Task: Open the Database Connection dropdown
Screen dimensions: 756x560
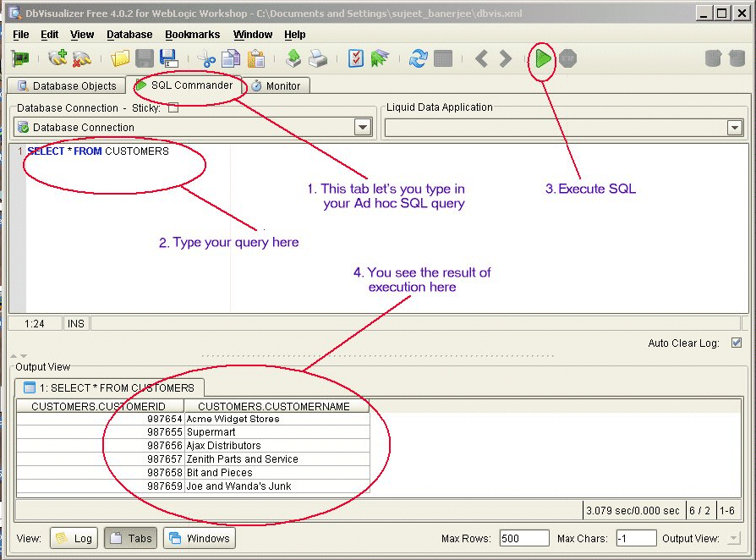Action: point(363,128)
